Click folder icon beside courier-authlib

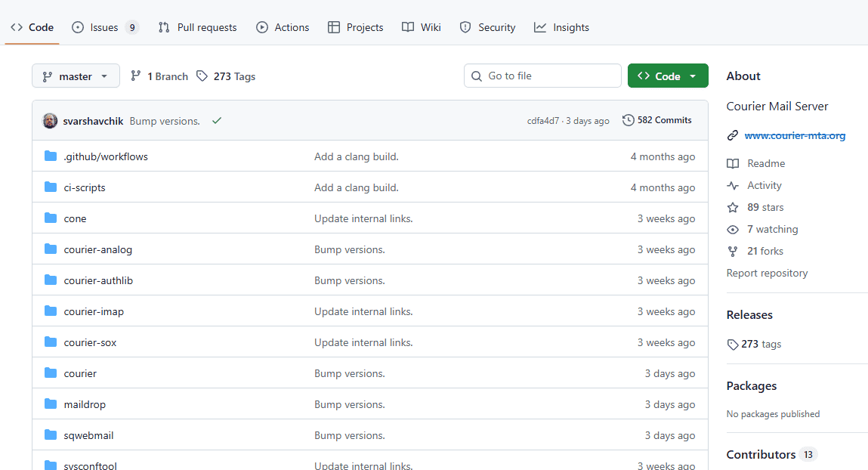(51, 280)
